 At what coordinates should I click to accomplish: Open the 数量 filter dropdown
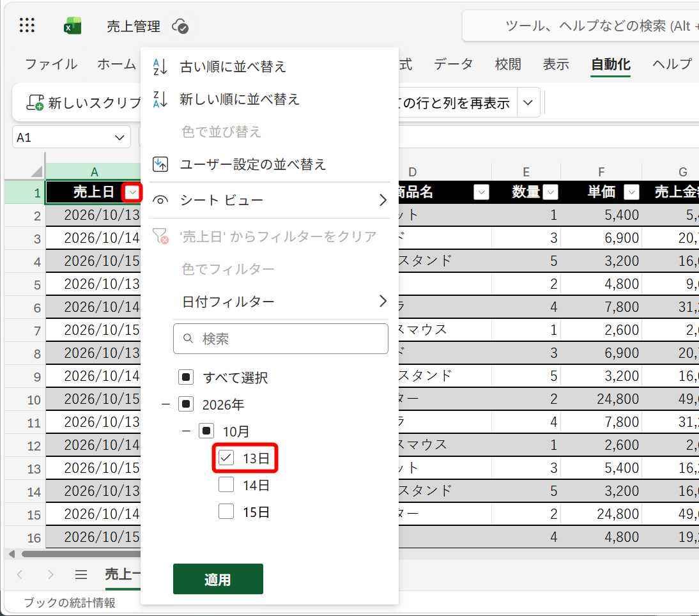pyautogui.click(x=551, y=192)
